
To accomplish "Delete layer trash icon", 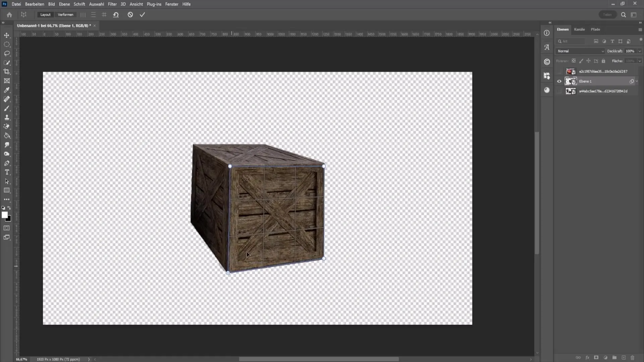I will pyautogui.click(x=633, y=358).
